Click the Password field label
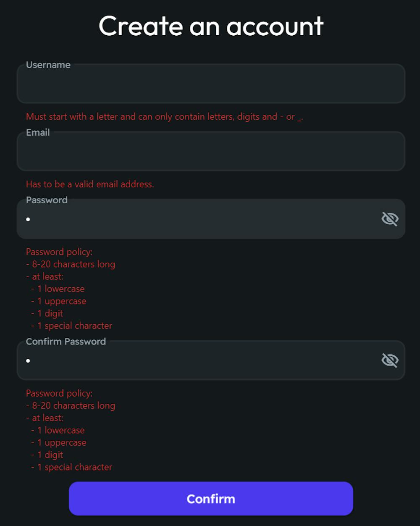 point(47,200)
